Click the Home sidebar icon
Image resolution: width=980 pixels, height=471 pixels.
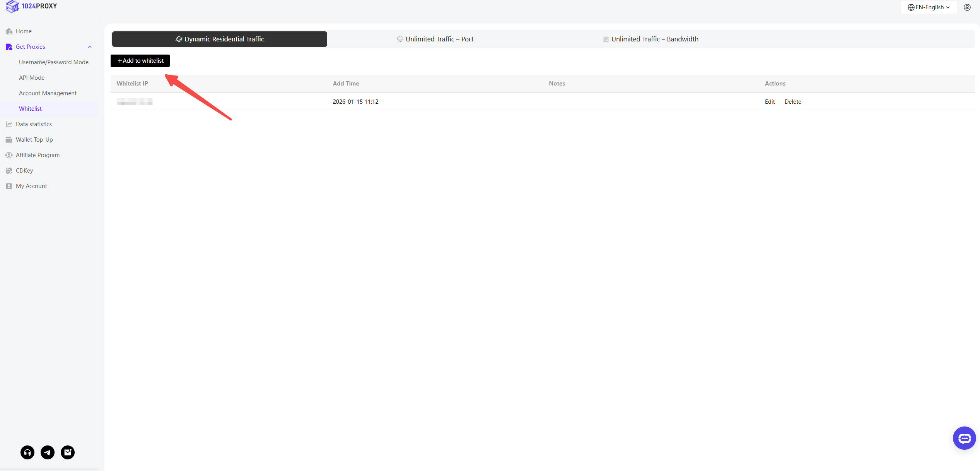(9, 31)
